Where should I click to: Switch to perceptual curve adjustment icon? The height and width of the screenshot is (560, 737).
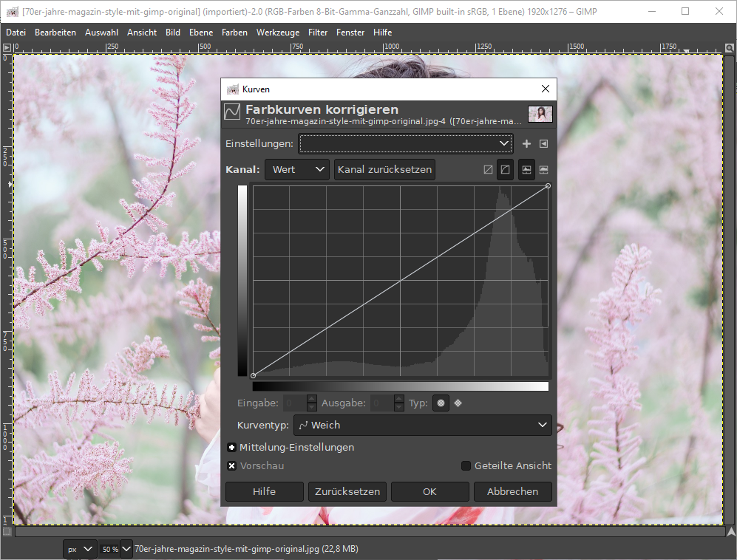tap(505, 169)
